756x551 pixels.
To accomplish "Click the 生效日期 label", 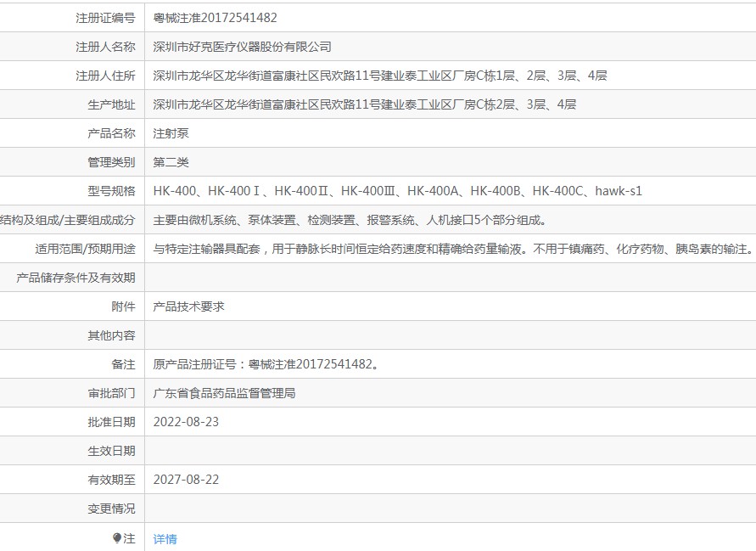I will [111, 451].
